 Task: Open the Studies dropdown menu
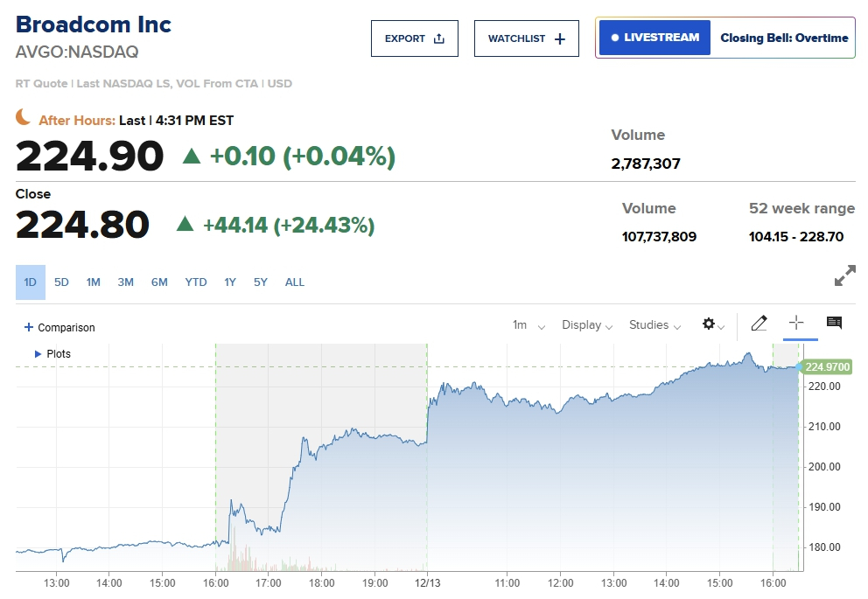click(x=654, y=325)
